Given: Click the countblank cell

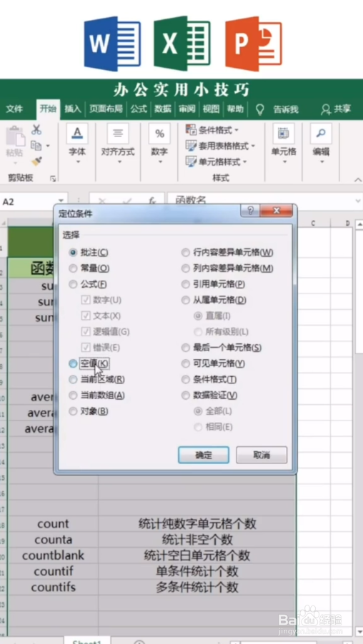Looking at the screenshot, I should [x=53, y=555].
